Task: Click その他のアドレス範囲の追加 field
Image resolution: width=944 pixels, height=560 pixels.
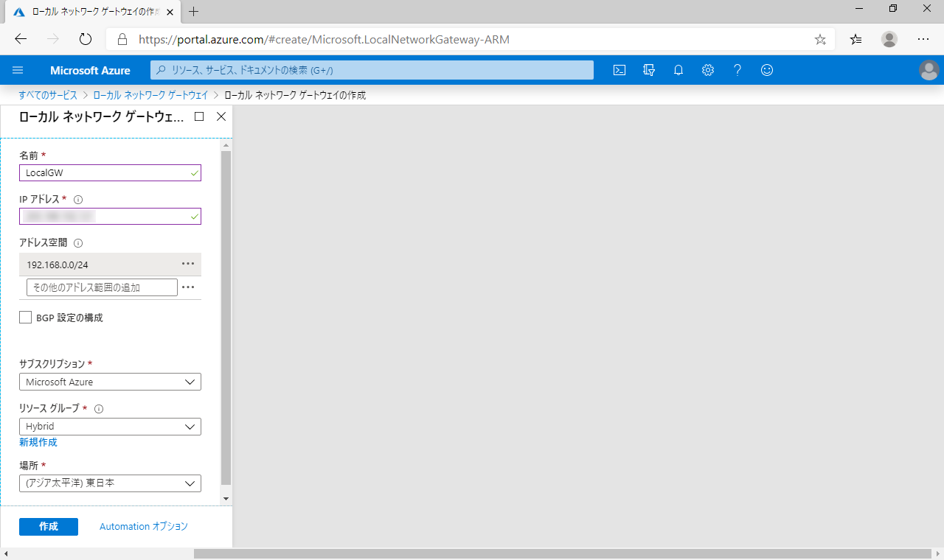Action: pos(102,287)
